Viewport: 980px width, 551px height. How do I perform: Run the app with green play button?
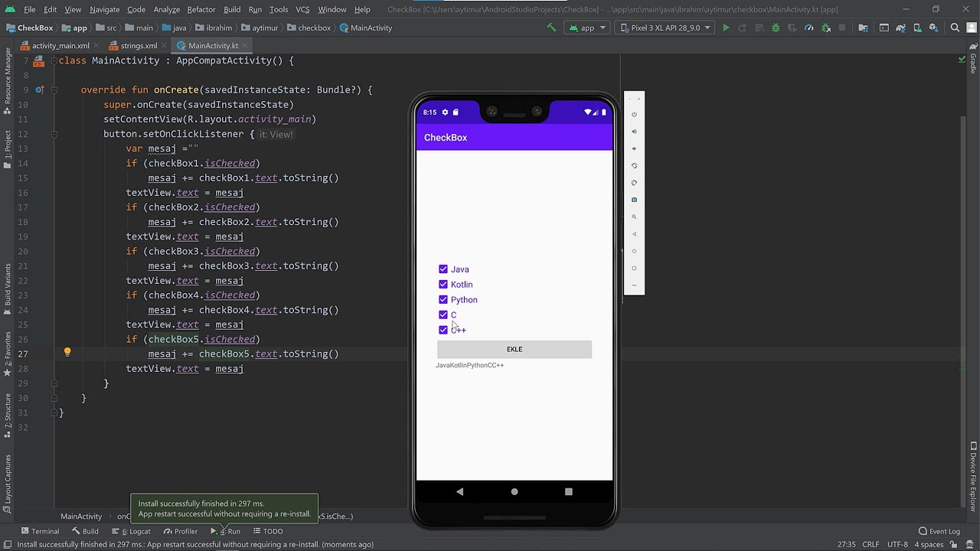[x=726, y=28]
